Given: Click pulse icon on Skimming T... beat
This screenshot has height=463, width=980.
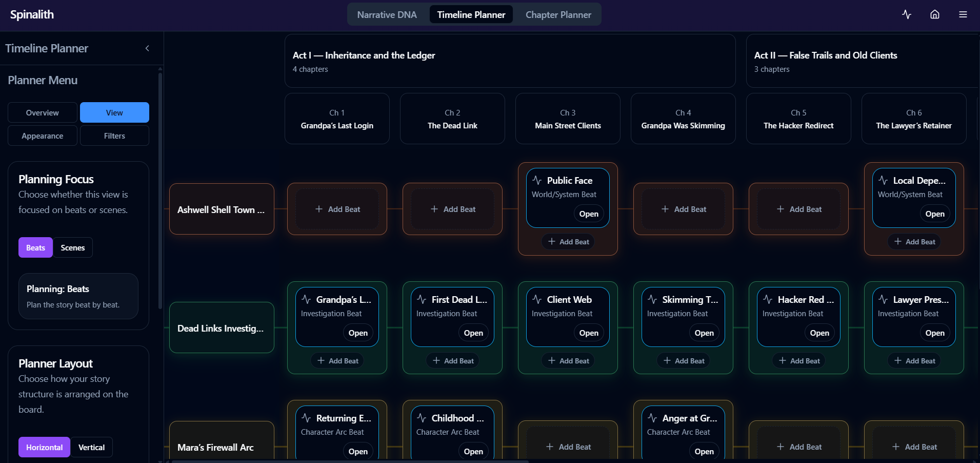Looking at the screenshot, I should point(652,299).
